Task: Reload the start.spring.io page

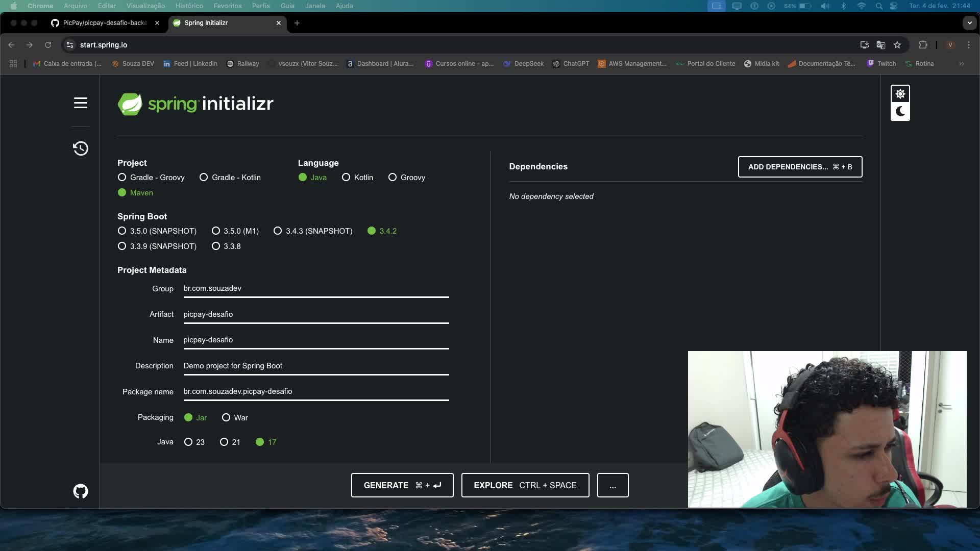Action: pyautogui.click(x=48, y=45)
